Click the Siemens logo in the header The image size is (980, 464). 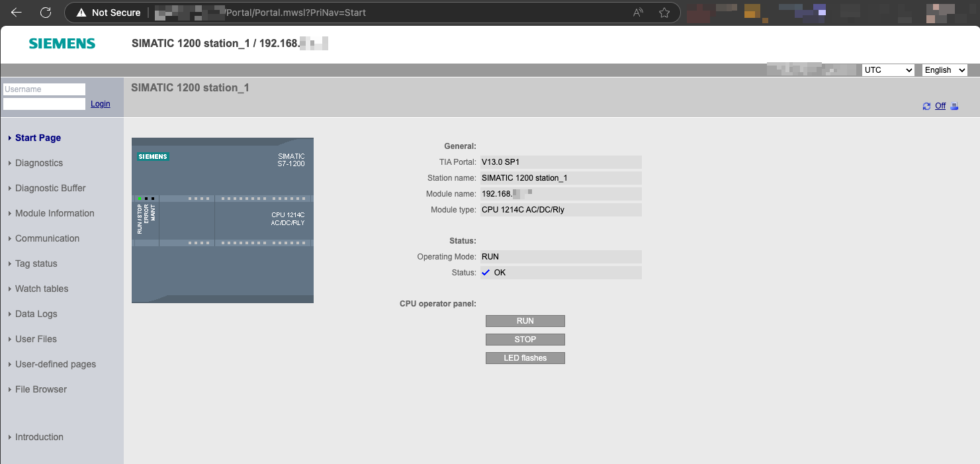pos(62,44)
